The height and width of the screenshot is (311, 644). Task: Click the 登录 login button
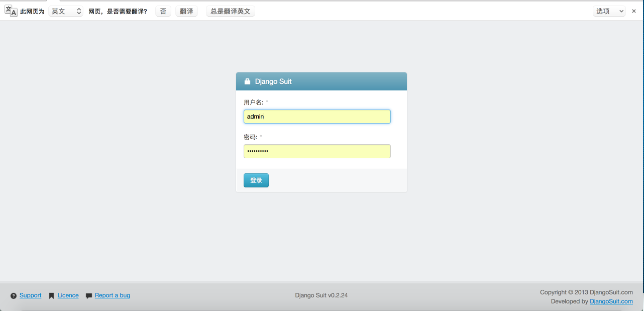(256, 180)
